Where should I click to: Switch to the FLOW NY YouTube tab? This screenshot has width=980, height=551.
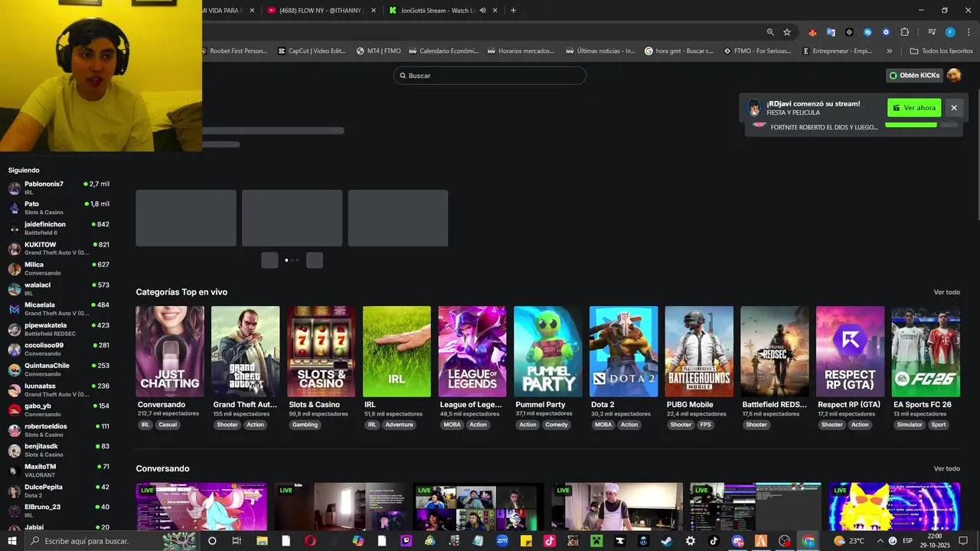point(320,11)
